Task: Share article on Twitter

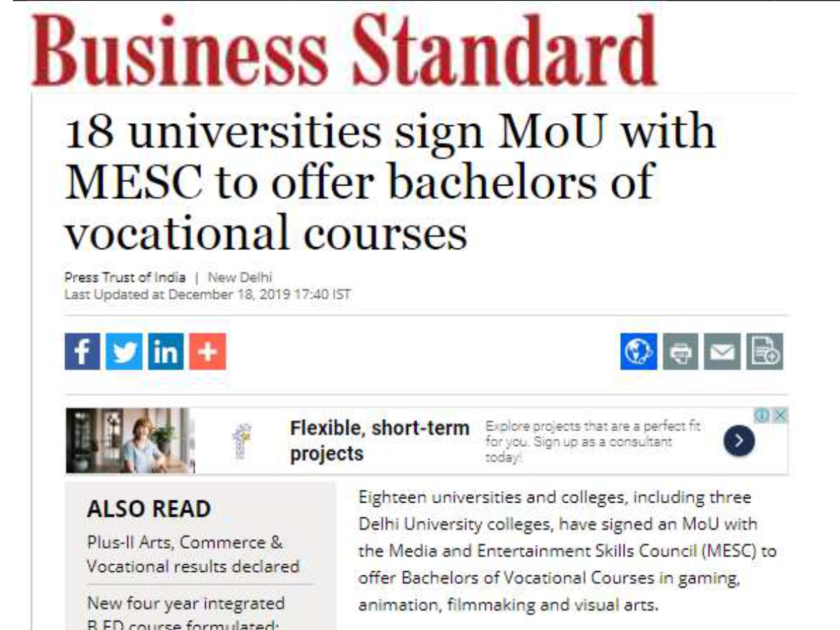Action: click(124, 351)
